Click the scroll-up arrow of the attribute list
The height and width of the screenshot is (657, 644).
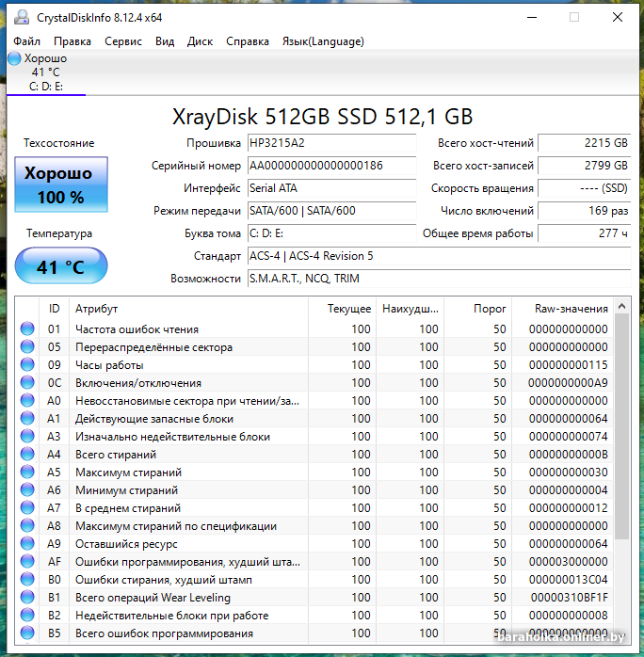[x=621, y=306]
